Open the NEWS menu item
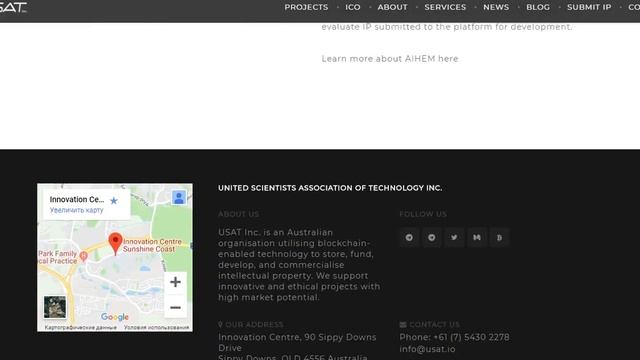The height and width of the screenshot is (360, 640). (x=496, y=7)
